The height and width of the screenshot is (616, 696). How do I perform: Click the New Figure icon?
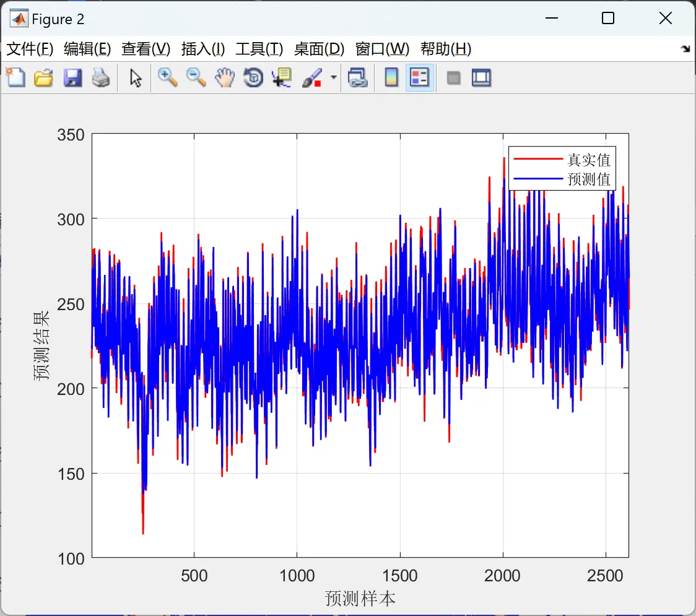click(x=15, y=77)
